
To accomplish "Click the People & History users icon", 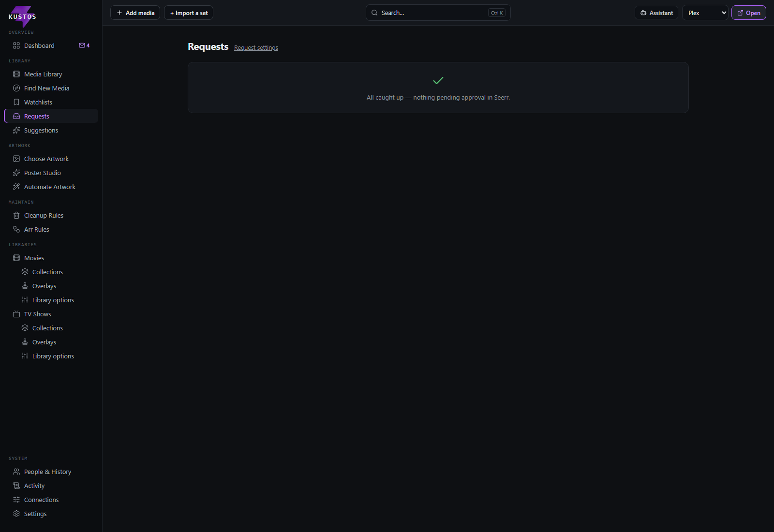I will tap(16, 472).
